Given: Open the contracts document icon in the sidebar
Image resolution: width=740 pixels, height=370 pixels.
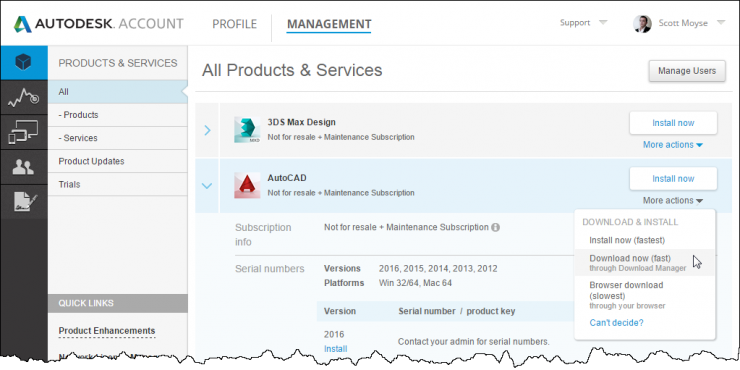Looking at the screenshot, I should point(24,202).
